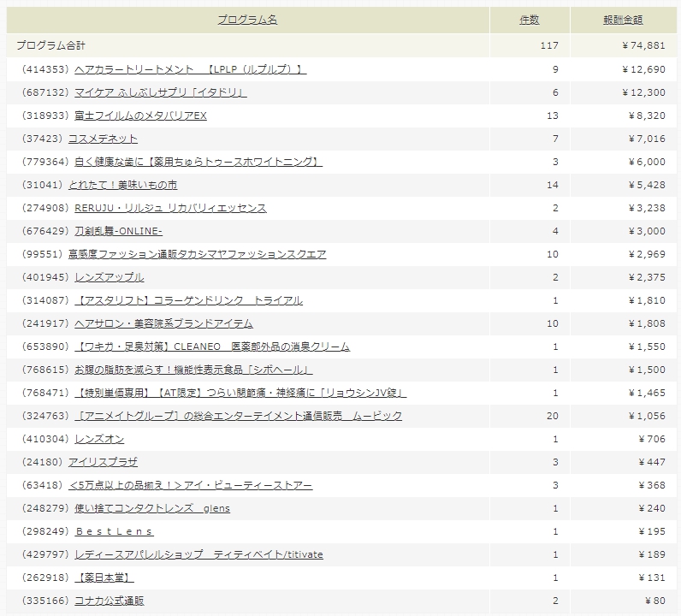Select reward amount ¥7,016

pyautogui.click(x=647, y=139)
